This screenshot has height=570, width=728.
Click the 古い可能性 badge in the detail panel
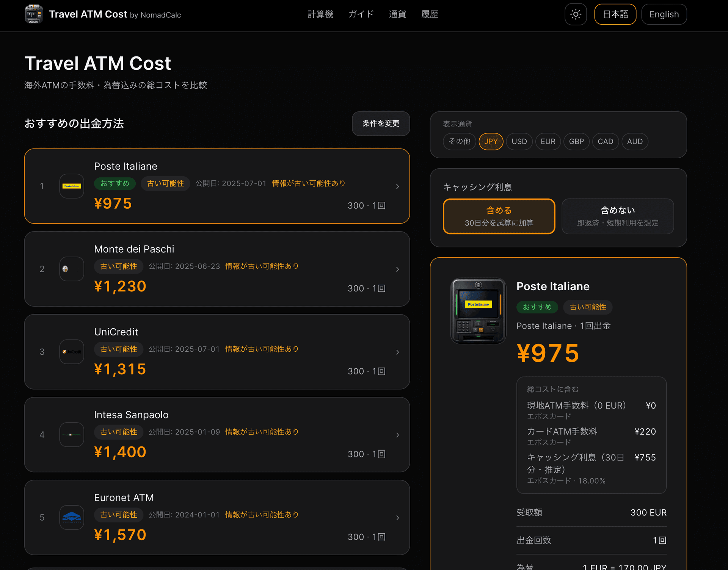tap(588, 307)
